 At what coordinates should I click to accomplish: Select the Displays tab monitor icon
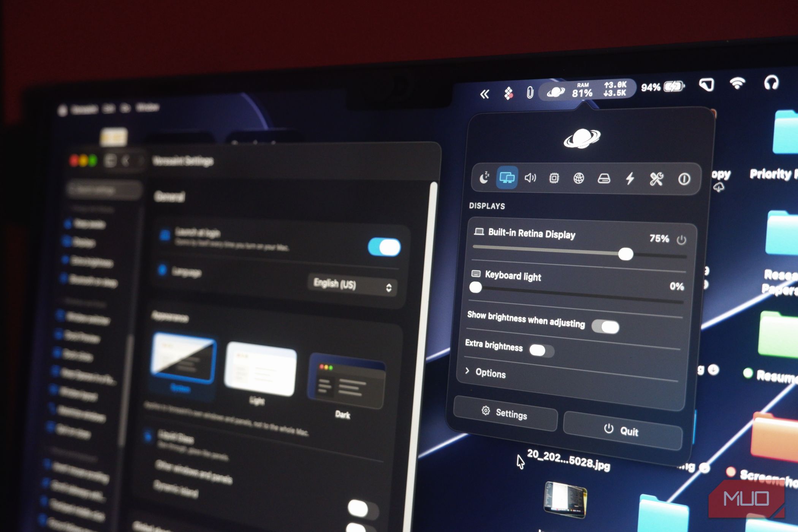(507, 177)
